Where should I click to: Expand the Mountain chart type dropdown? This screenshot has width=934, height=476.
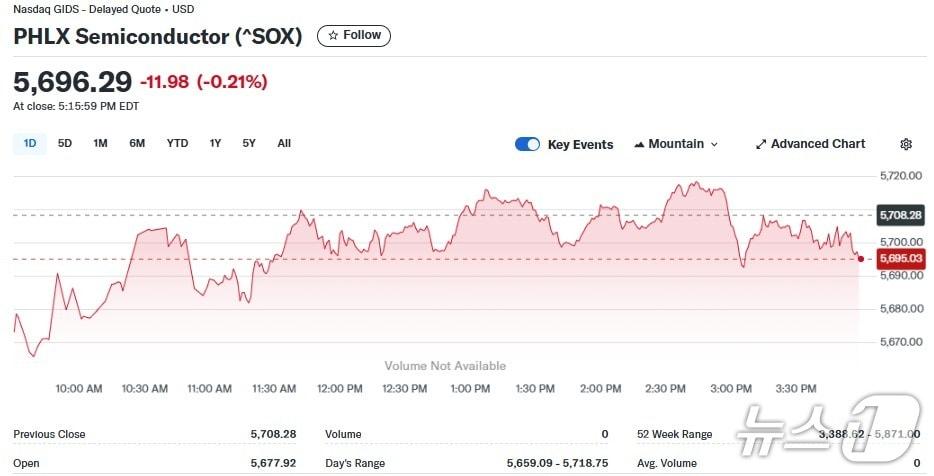[714, 144]
